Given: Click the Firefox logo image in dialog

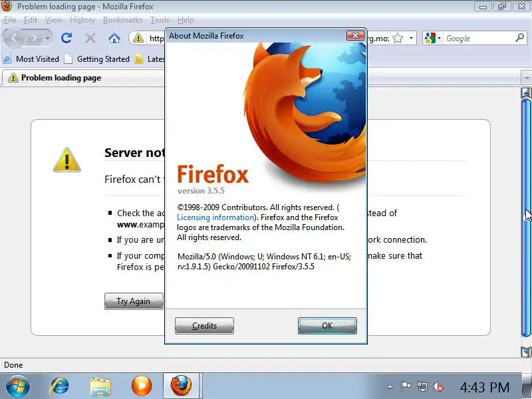Looking at the screenshot, I should 305,115.
